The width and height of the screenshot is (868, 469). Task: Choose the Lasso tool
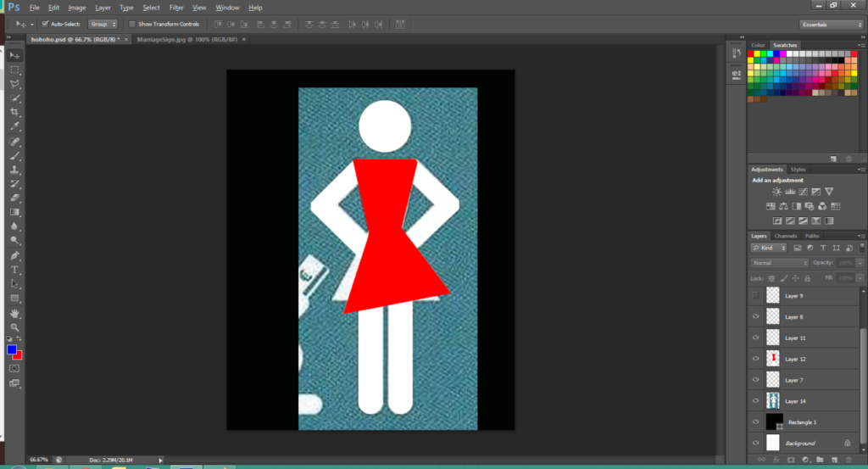[x=15, y=83]
